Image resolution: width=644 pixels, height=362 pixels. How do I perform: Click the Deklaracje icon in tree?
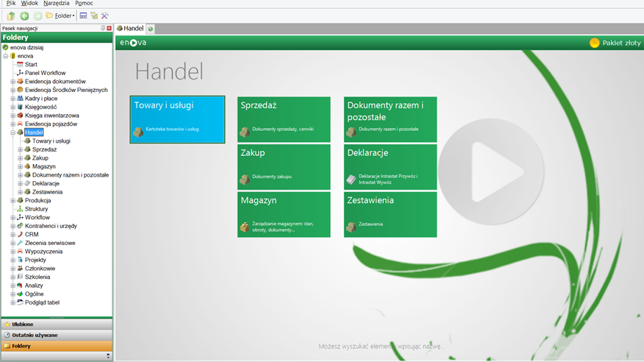pos(27,183)
